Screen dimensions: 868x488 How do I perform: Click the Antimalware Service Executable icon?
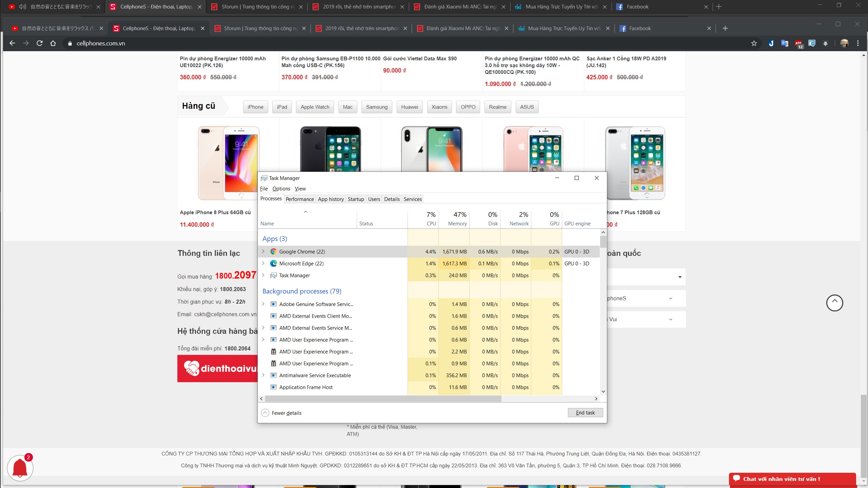pos(273,375)
